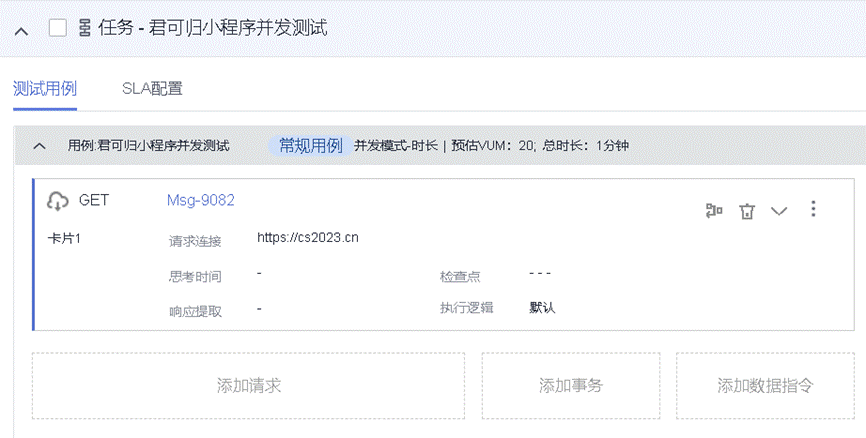Click the 执行逻辑 label
This screenshot has width=866, height=438.
466,308
